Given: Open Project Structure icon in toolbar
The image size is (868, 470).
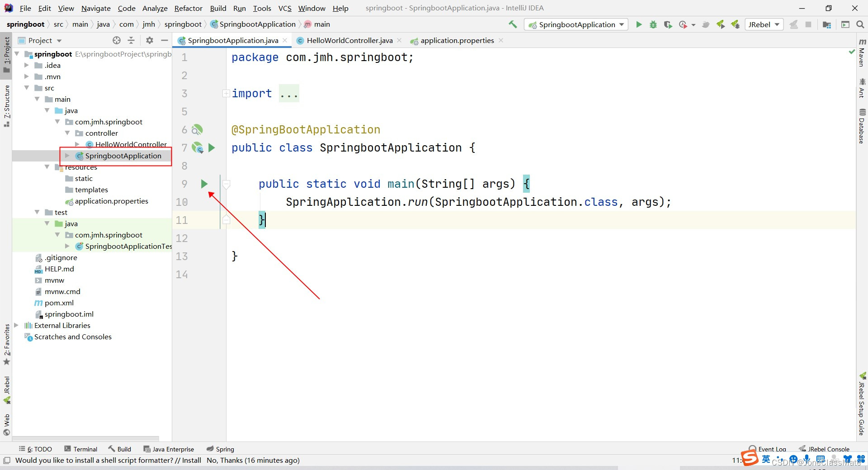Looking at the screenshot, I should (827, 24).
